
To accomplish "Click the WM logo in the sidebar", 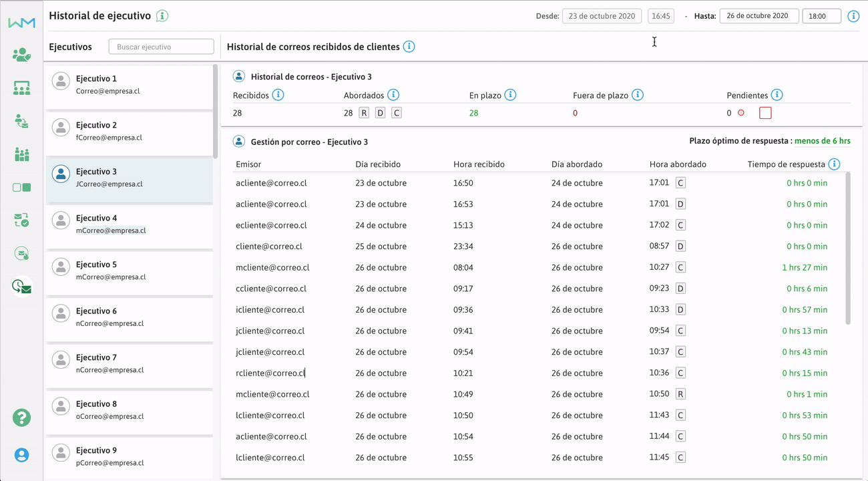I will tap(21, 23).
